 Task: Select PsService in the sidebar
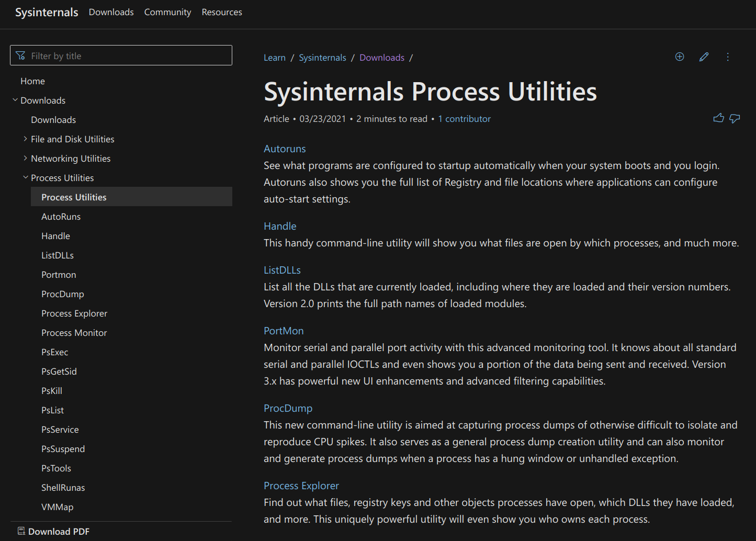pos(60,430)
